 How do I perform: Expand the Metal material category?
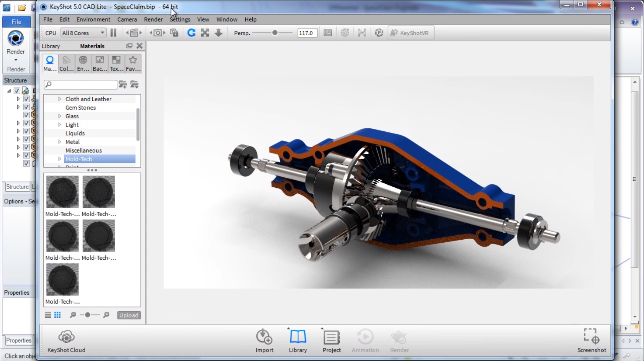click(x=60, y=142)
